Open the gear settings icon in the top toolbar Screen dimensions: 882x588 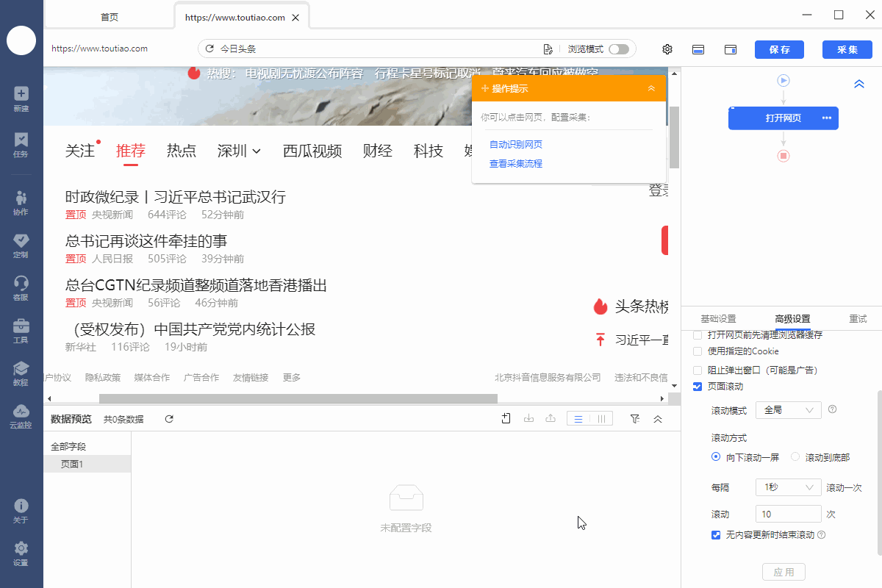tap(667, 49)
